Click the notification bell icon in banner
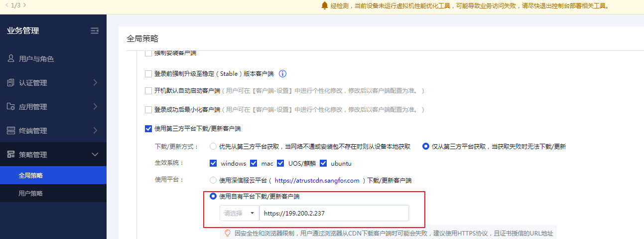The width and height of the screenshot is (644, 239). [x=325, y=6]
